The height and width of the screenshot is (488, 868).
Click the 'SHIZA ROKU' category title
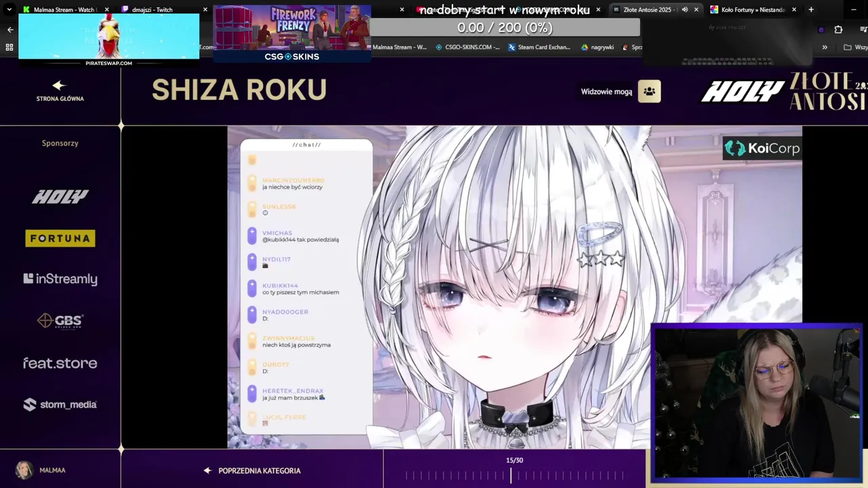239,90
